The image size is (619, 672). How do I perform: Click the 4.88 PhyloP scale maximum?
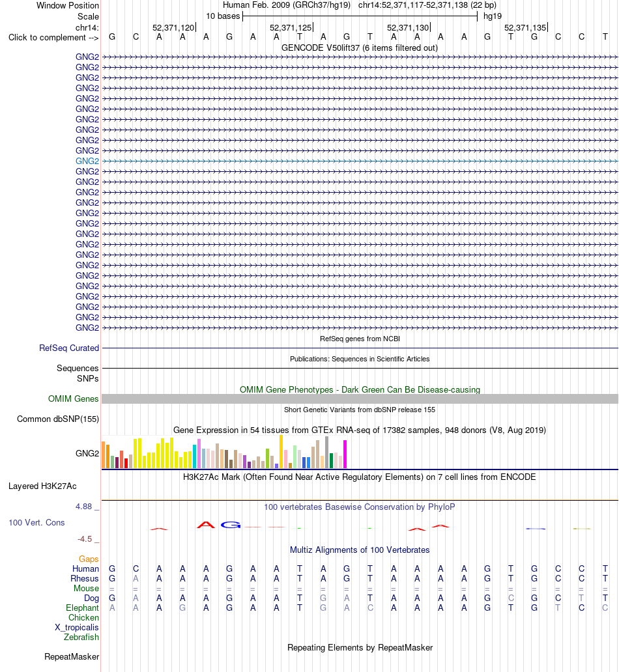click(x=84, y=507)
